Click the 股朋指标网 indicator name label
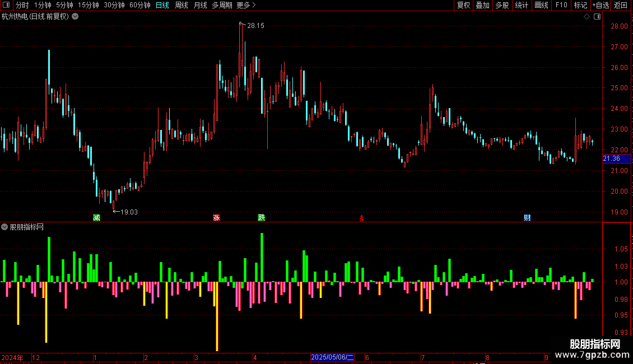Image resolution: width=633 pixels, height=364 pixels. [27, 227]
